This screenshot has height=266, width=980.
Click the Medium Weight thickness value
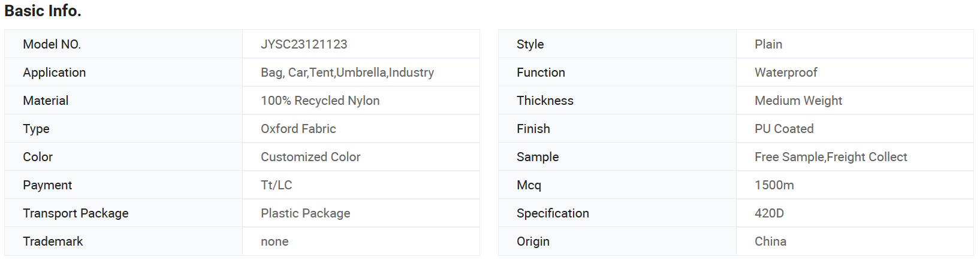tap(798, 101)
